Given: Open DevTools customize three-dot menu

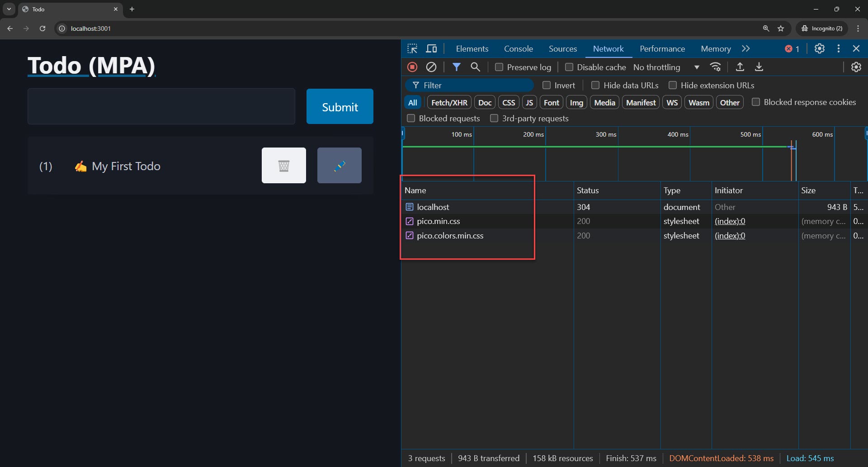Looking at the screenshot, I should pos(839,48).
